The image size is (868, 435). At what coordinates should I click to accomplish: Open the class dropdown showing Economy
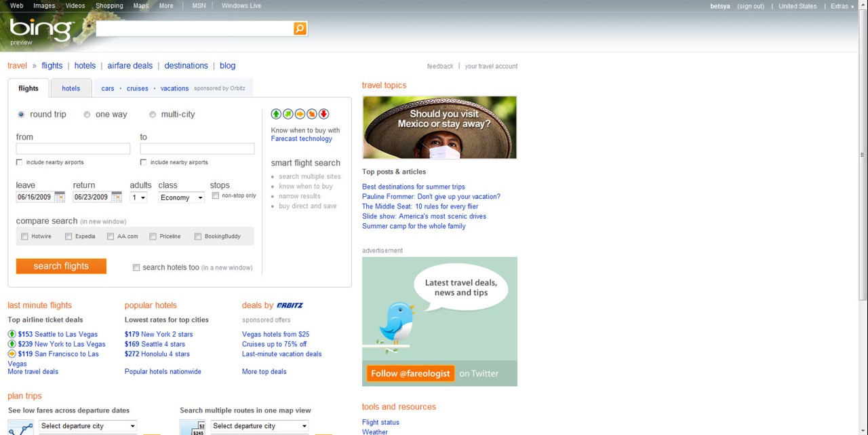180,197
